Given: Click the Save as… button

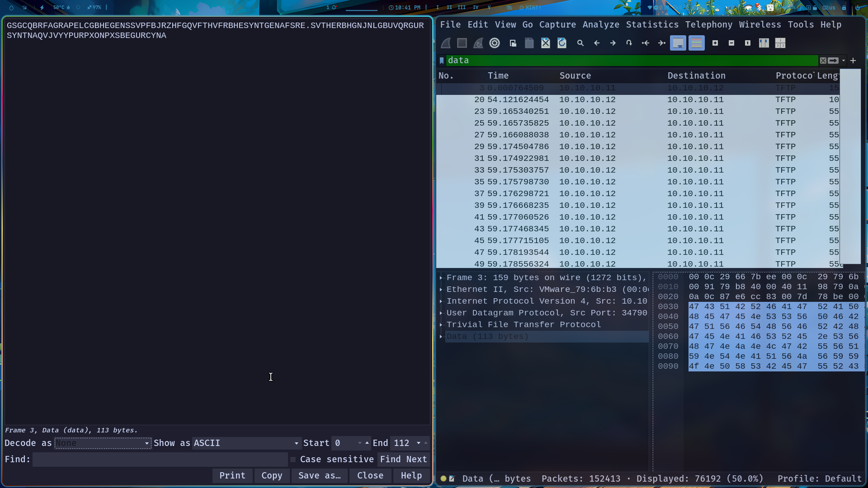Looking at the screenshot, I should click(320, 476).
